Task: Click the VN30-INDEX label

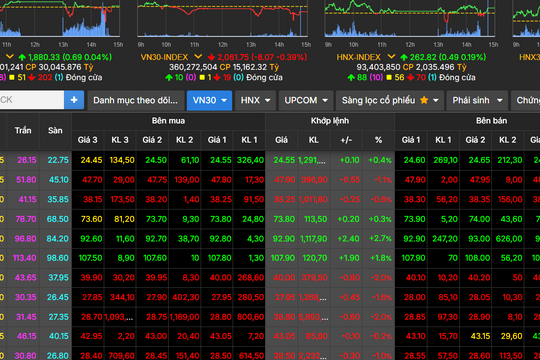Action: [164, 57]
